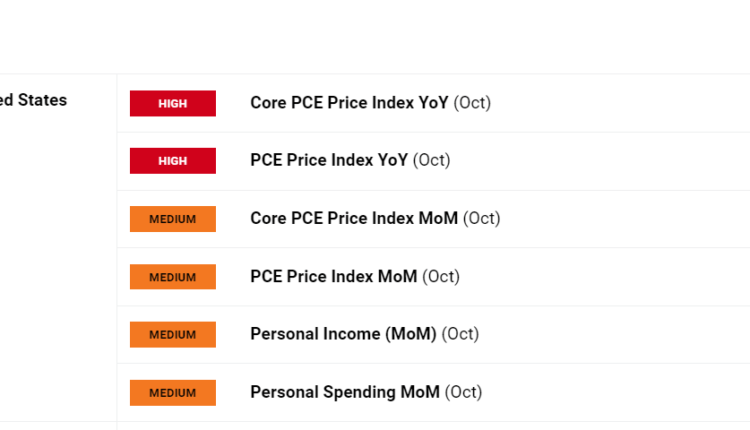Screen dimensions: 750x430
Task: Click the blank area right of Personal Income row
Action: click(x=620, y=335)
